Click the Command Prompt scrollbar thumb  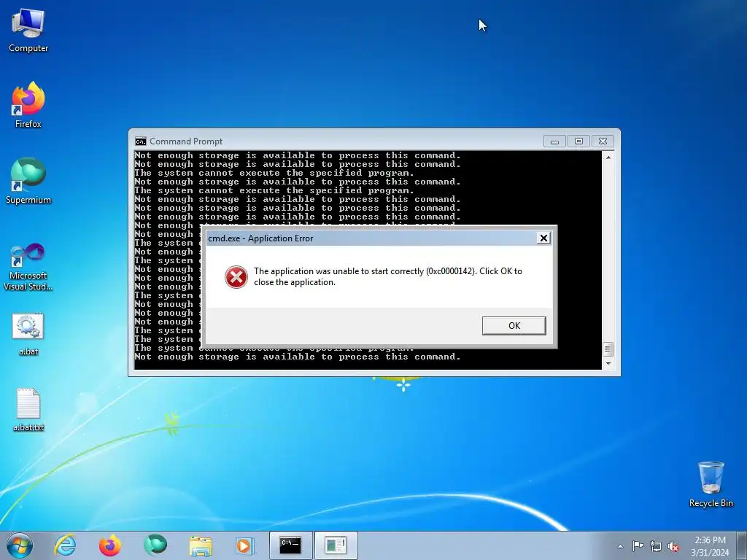tap(608, 349)
